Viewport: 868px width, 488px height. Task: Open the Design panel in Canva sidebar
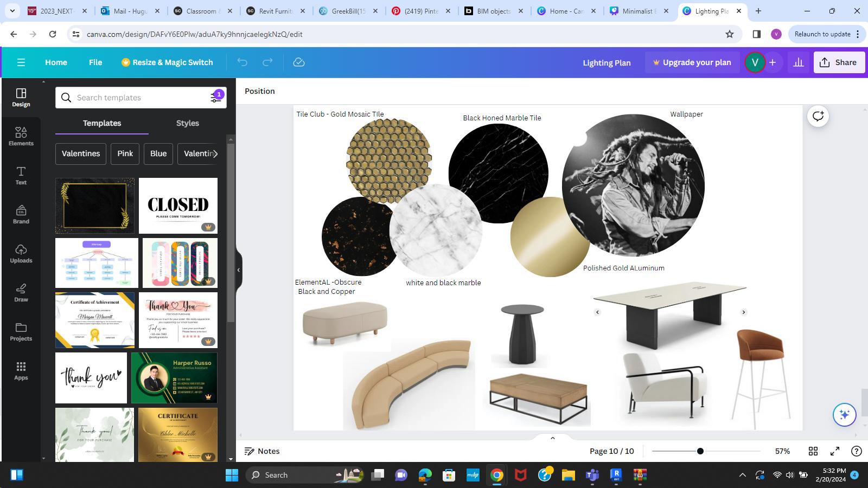(21, 98)
